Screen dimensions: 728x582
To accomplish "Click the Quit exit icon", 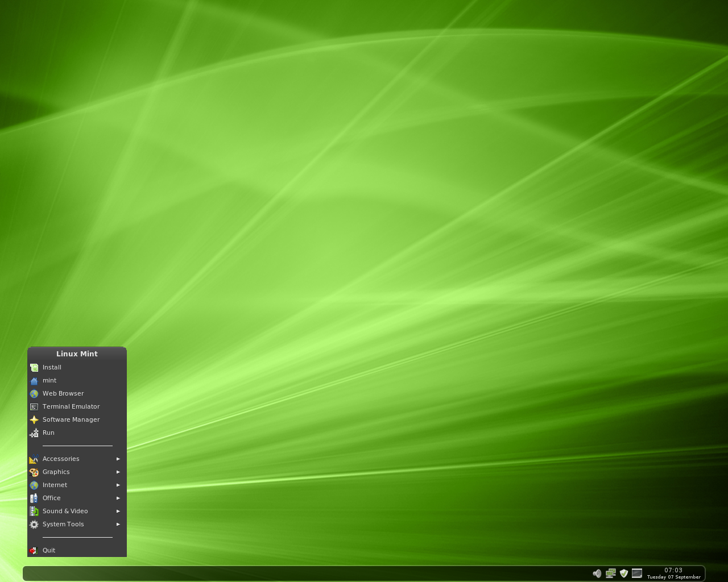I will (34, 551).
